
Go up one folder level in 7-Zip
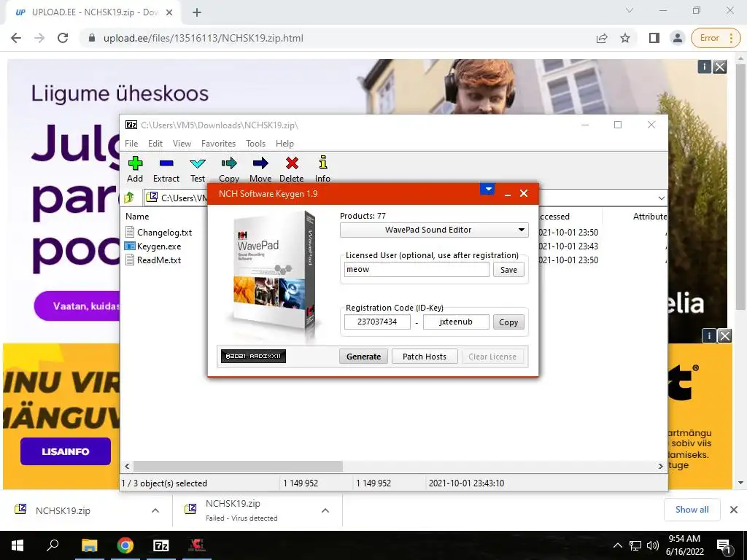(129, 197)
